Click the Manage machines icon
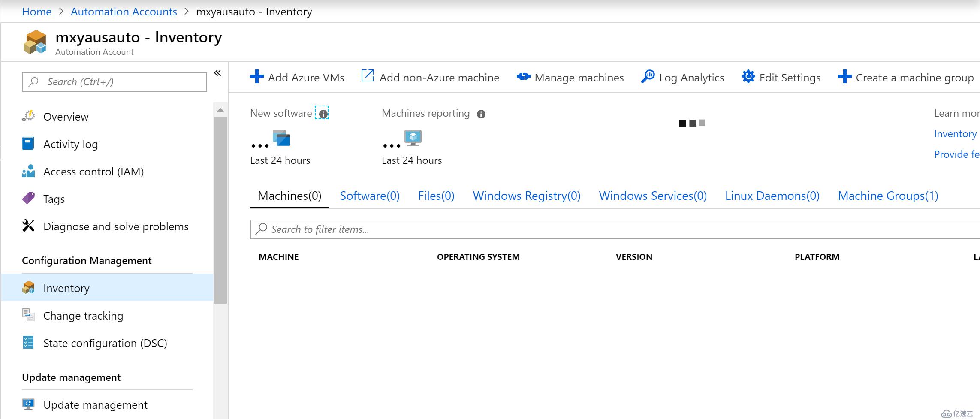The image size is (980, 419). (523, 77)
